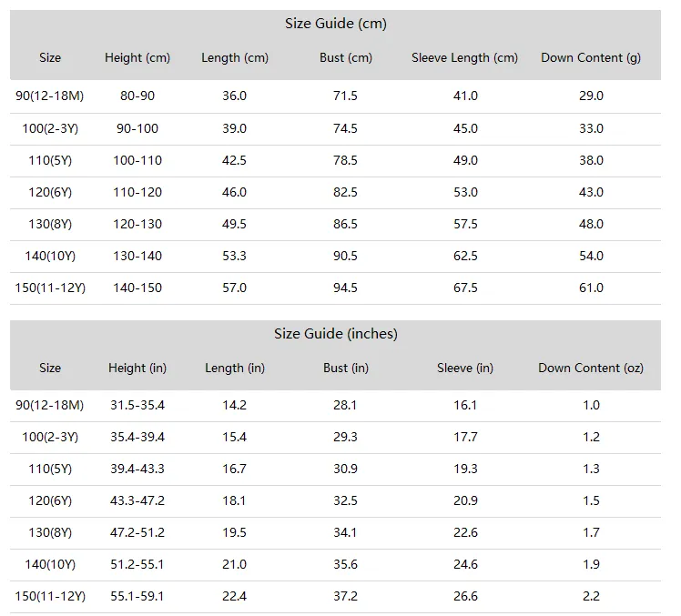Click the 'Down Content (g)' column header

click(591, 57)
